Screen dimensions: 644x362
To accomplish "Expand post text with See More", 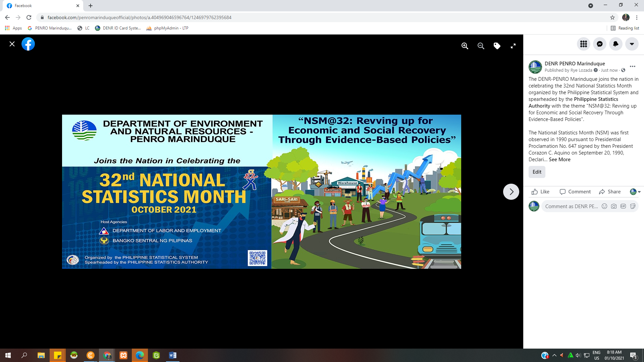I will [559, 160].
